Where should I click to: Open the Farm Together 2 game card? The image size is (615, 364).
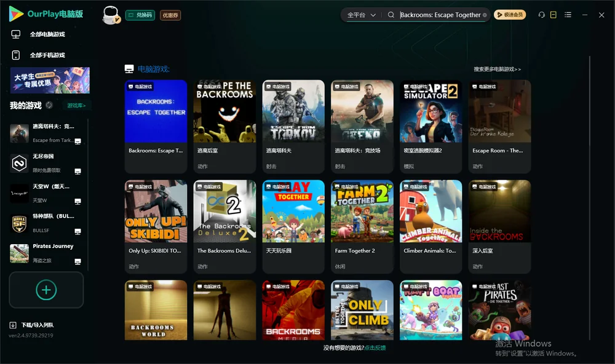coord(362,226)
